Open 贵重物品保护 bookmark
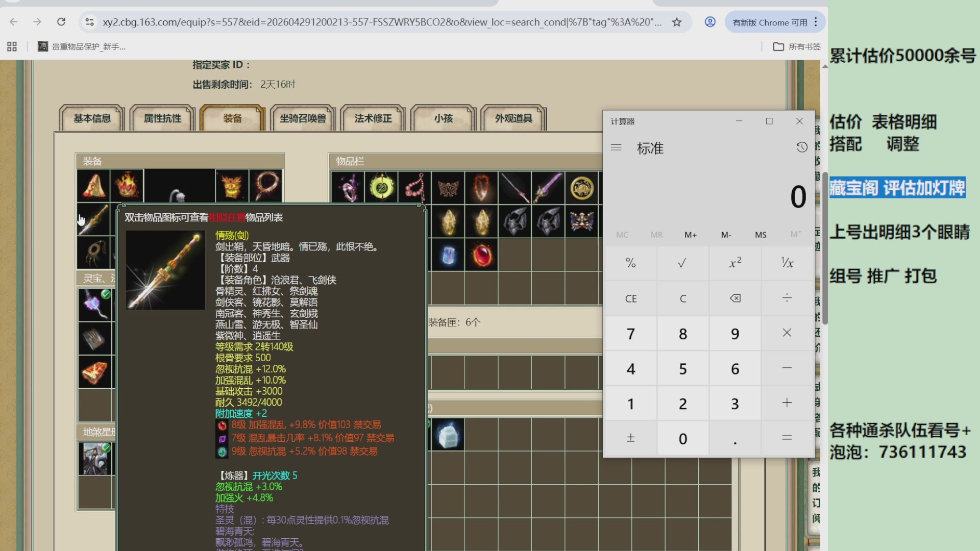 82,46
